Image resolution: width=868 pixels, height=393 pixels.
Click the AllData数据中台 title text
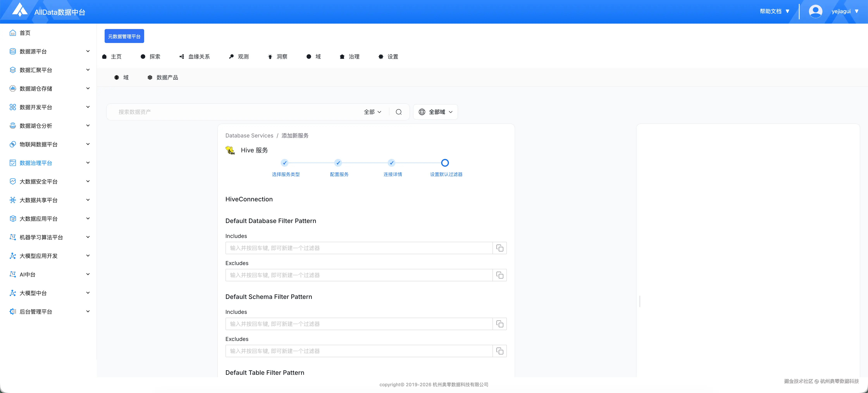click(x=60, y=12)
